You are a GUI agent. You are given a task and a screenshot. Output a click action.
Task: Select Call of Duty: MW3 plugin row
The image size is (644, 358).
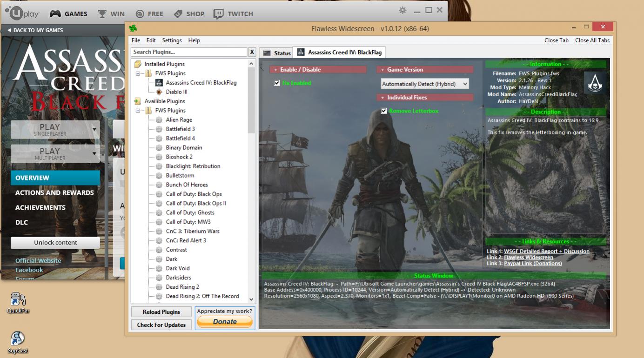[x=188, y=222]
